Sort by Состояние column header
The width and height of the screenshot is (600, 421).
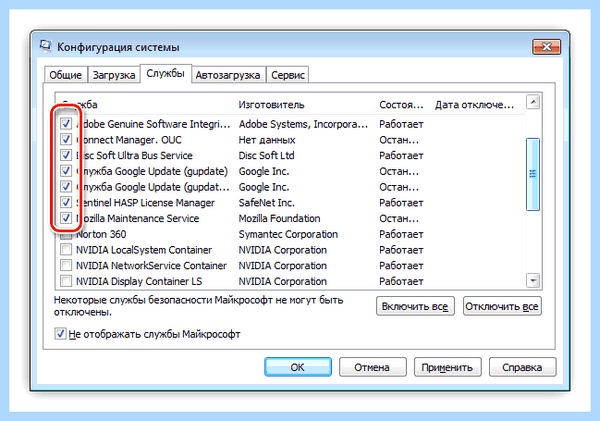point(402,104)
